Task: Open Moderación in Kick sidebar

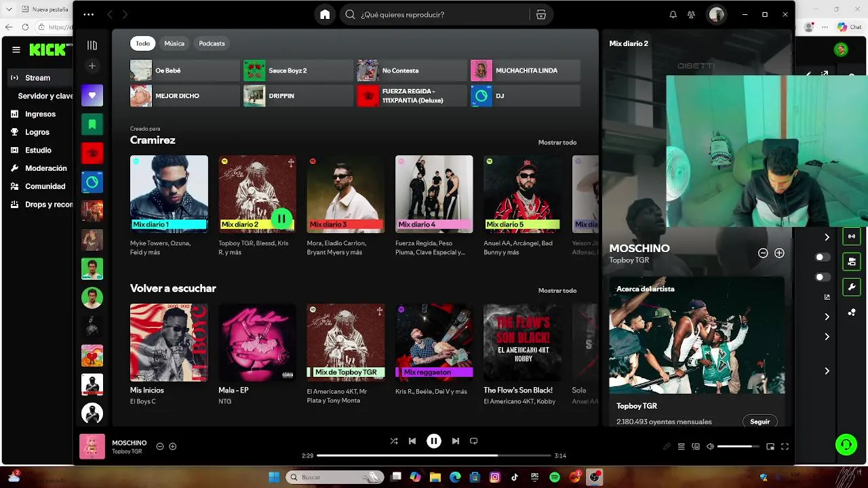Action: pyautogui.click(x=40, y=168)
